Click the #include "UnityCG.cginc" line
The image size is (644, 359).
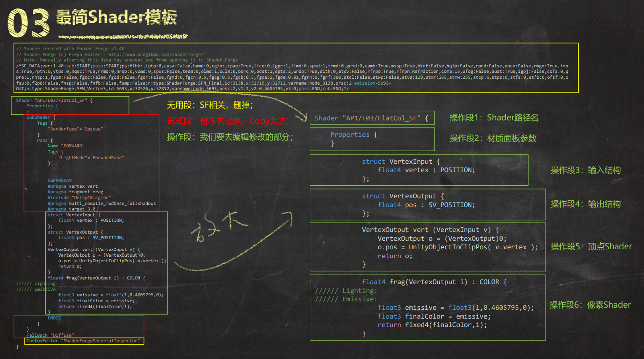[79, 198]
